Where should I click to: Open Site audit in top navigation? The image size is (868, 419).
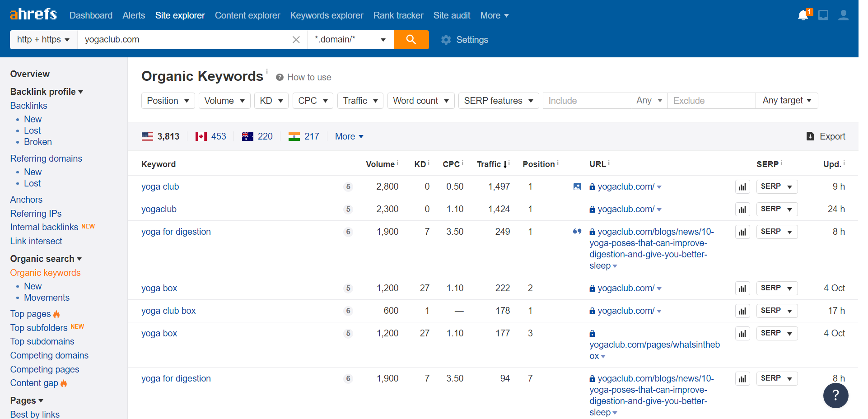452,15
